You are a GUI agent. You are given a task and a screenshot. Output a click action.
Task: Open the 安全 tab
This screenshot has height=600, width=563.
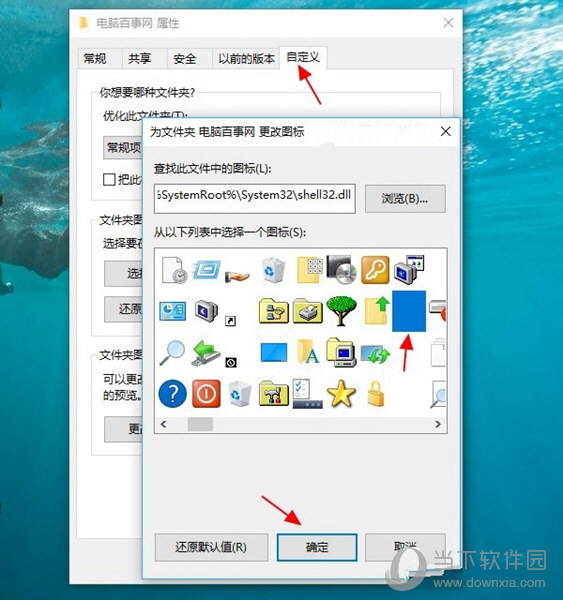point(184,59)
